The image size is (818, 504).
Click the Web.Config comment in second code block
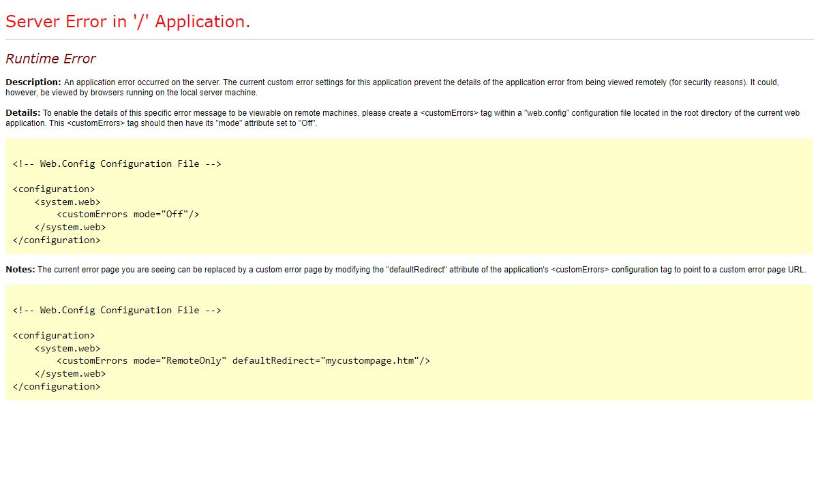(x=117, y=310)
